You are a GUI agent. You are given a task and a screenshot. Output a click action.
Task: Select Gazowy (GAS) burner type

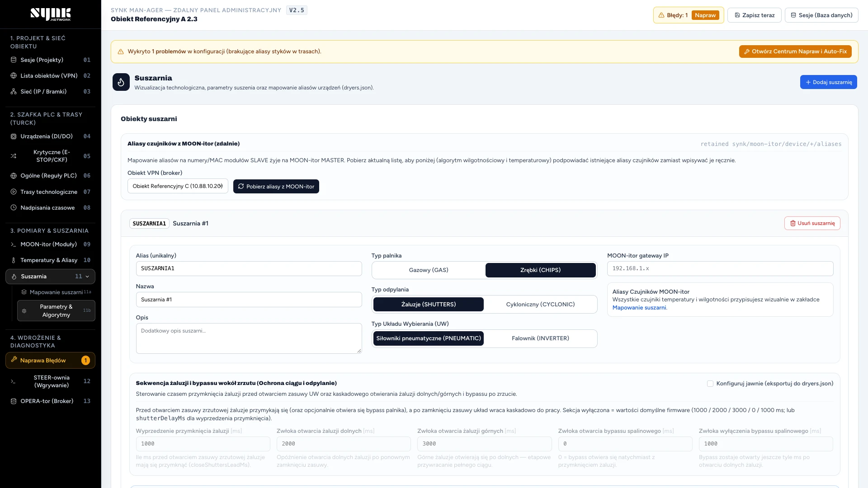429,270
